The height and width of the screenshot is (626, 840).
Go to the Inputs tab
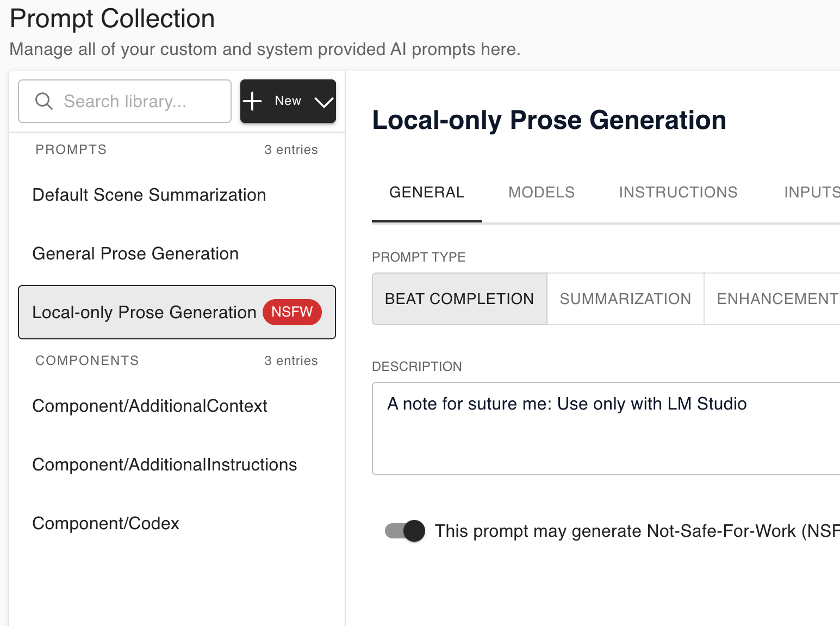[811, 193]
